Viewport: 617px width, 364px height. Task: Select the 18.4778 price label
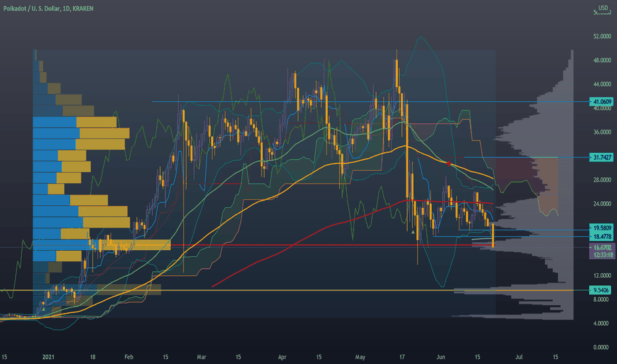602,236
